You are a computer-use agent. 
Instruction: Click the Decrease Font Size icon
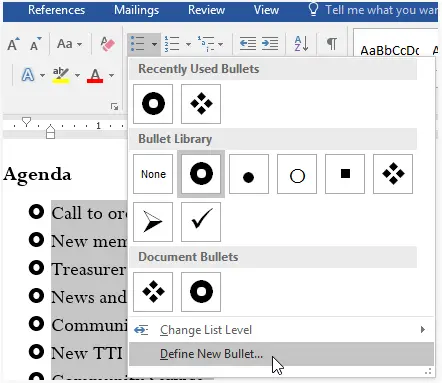click(35, 44)
